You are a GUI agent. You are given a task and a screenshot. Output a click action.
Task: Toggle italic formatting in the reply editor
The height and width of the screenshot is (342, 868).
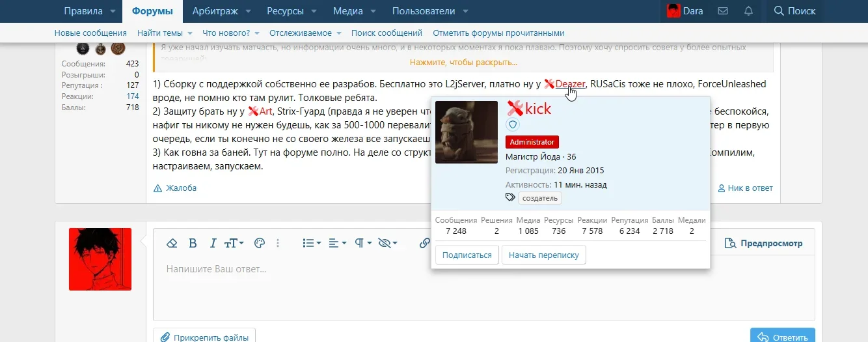pyautogui.click(x=212, y=243)
